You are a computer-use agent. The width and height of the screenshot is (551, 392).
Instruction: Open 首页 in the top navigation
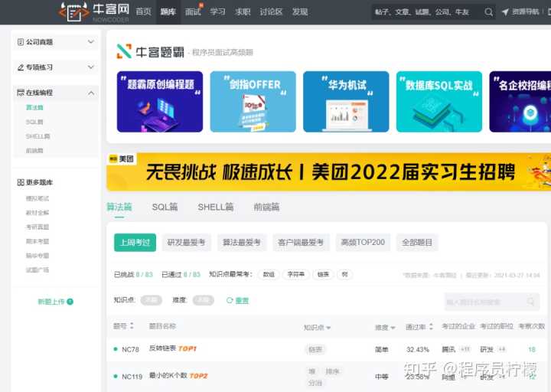click(x=143, y=12)
